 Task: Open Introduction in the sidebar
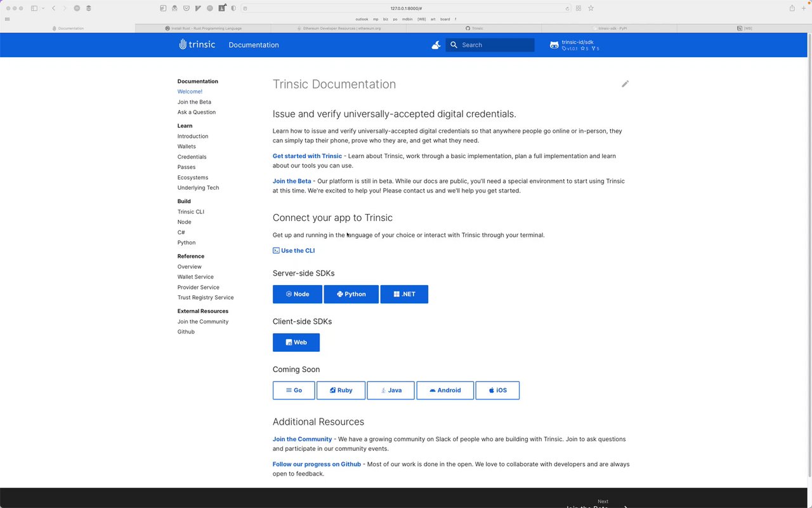click(193, 136)
